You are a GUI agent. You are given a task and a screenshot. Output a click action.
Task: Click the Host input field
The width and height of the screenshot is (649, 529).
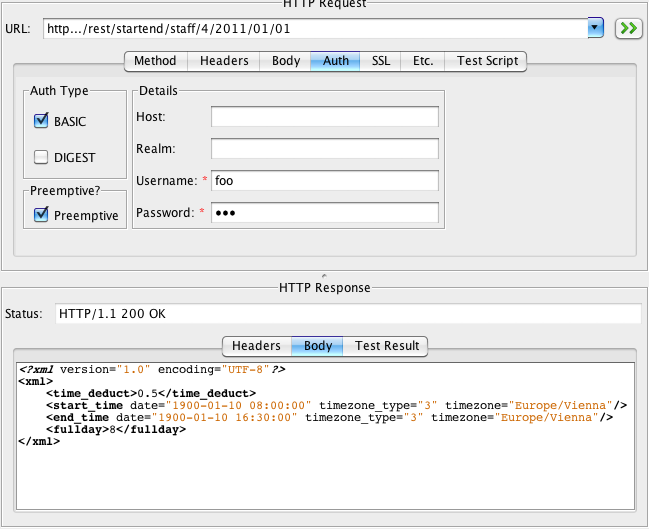[x=325, y=117]
